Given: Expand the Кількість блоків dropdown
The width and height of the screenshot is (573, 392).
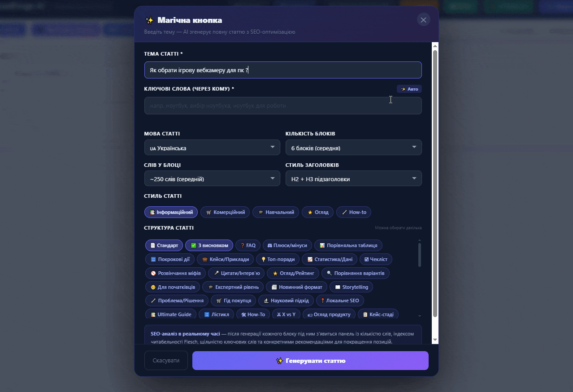Looking at the screenshot, I should coord(353,148).
